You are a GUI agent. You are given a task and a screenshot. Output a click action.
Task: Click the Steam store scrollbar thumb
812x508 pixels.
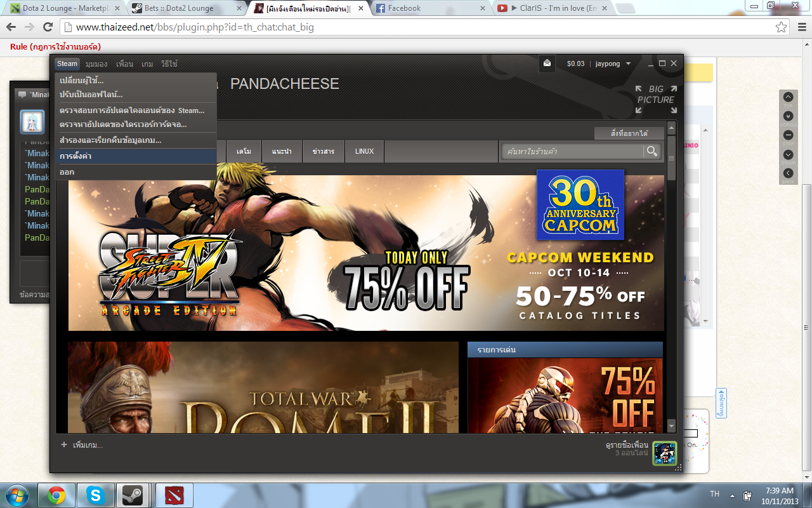coord(672,157)
